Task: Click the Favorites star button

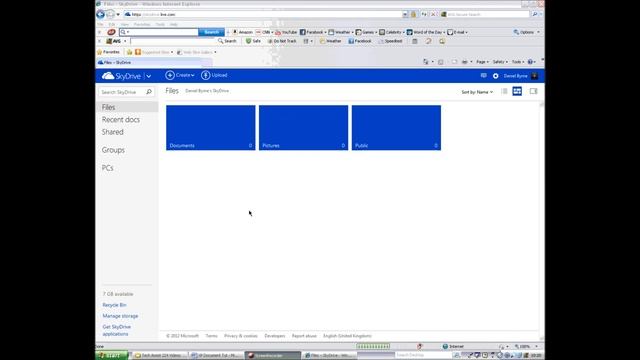Action: [x=109, y=52]
